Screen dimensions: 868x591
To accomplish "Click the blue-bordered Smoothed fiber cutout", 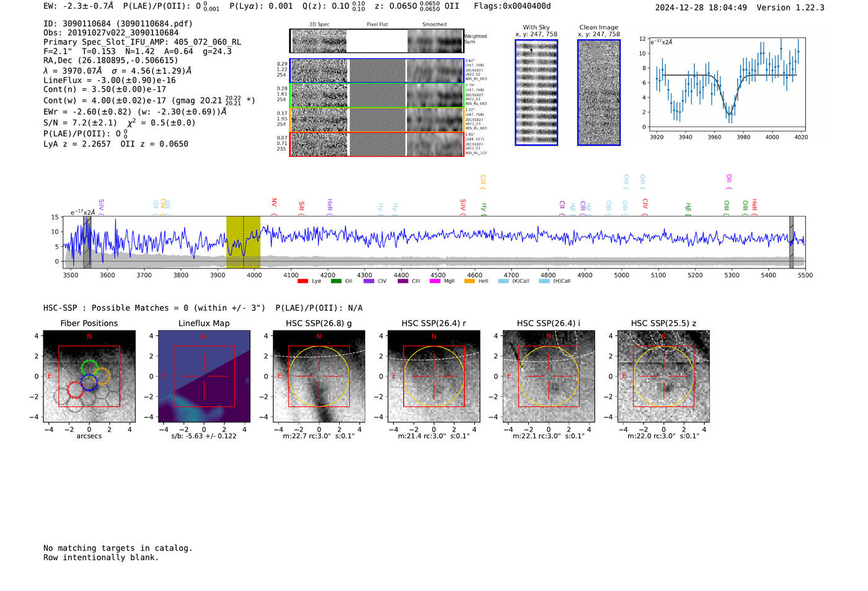I will (x=435, y=71).
